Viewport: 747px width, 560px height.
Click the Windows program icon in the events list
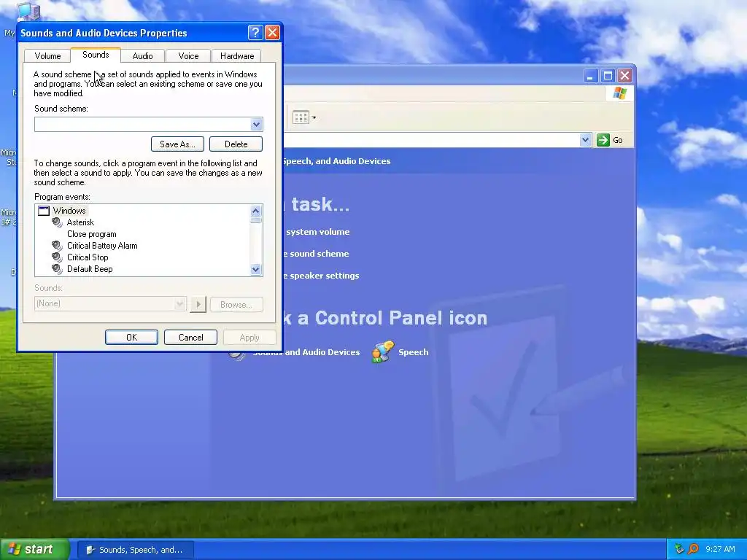(x=44, y=211)
